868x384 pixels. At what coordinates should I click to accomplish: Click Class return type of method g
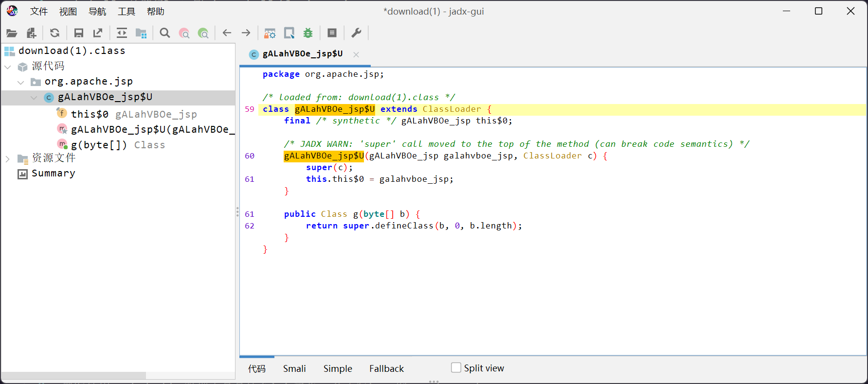click(x=334, y=214)
